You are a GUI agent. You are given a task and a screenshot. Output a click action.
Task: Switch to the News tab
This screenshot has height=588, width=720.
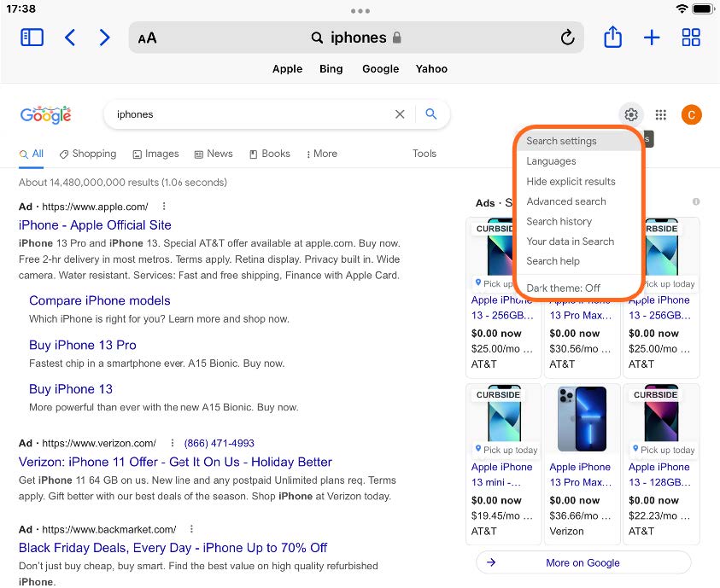pyautogui.click(x=214, y=154)
